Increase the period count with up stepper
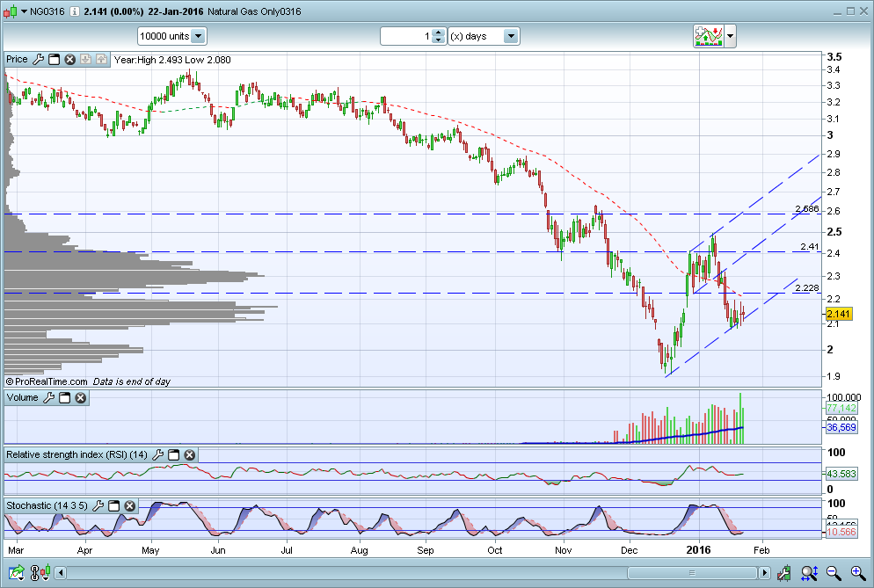This screenshot has height=588, width=874. 438,33
